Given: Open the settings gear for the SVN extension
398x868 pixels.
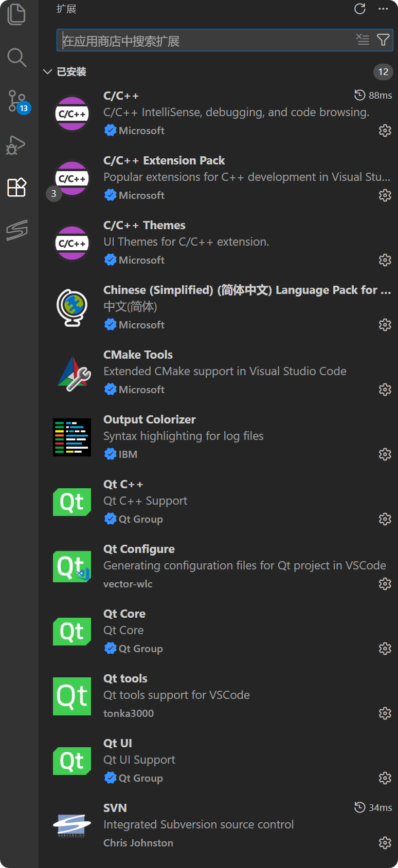Looking at the screenshot, I should [x=385, y=843].
